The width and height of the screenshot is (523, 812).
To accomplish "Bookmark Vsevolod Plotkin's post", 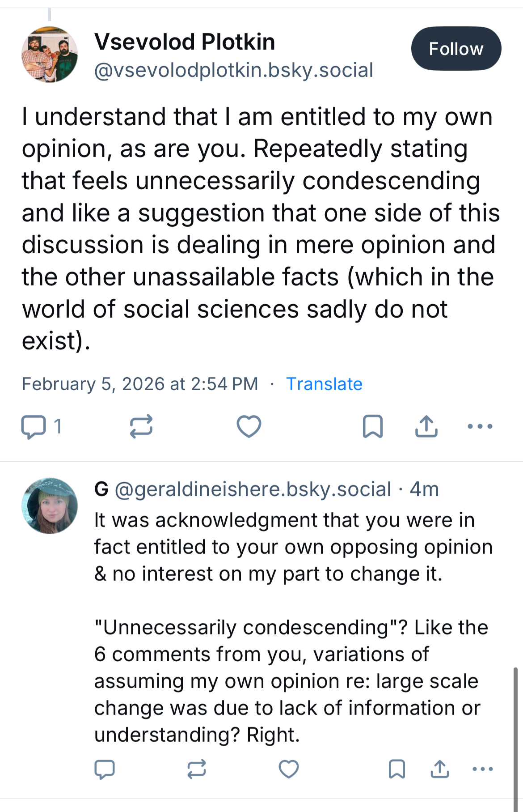I will pyautogui.click(x=373, y=426).
